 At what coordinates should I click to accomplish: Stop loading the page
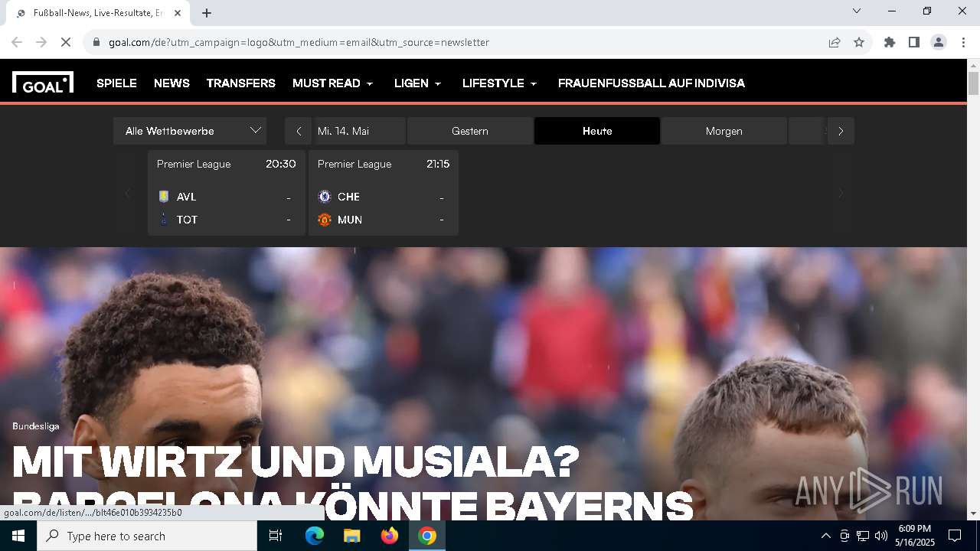tap(66, 42)
